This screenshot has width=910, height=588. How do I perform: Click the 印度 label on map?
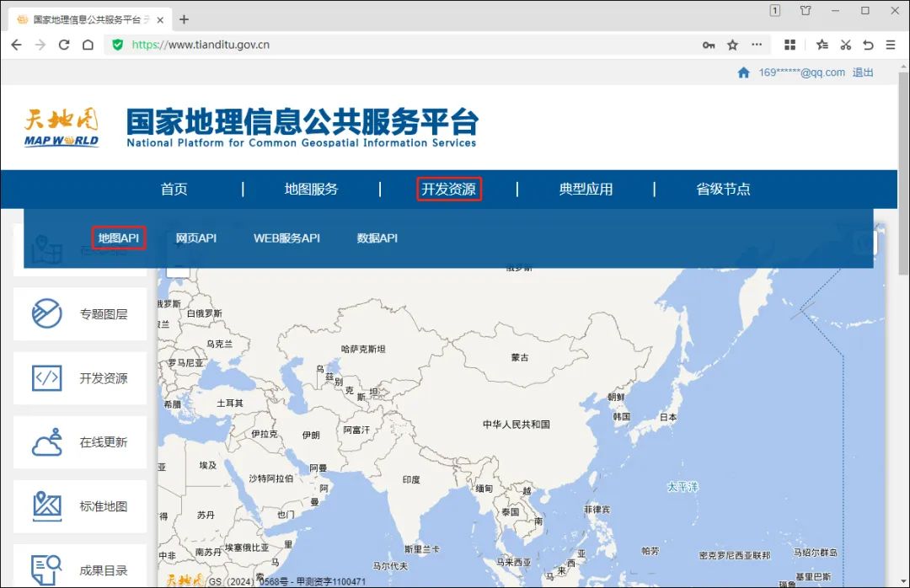click(x=411, y=479)
